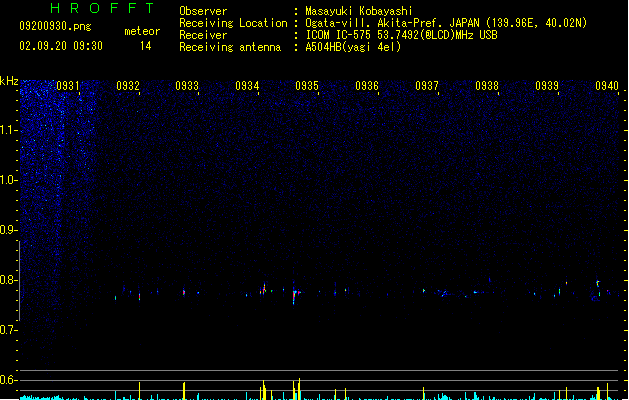Click the 0.8 kHz axis label
Image resolution: width=629 pixels, height=400 pixels.
9,280
